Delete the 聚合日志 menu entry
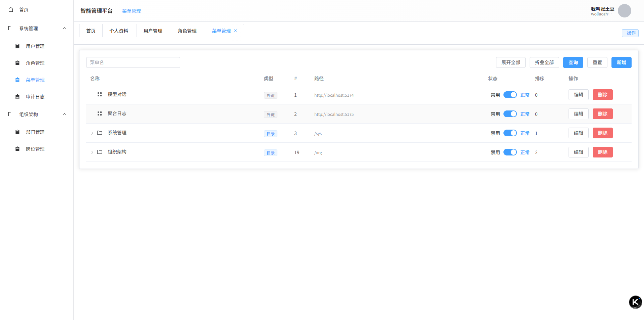 coord(603,114)
